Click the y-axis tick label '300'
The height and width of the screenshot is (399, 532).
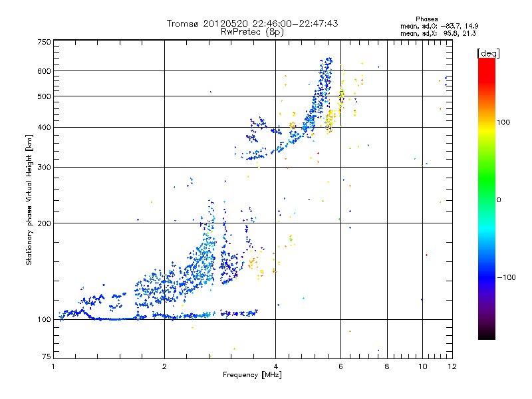point(45,168)
